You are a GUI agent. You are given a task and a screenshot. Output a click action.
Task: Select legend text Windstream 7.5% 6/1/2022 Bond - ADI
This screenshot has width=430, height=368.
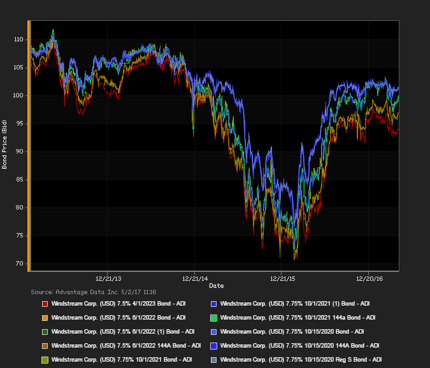pyautogui.click(x=118, y=318)
